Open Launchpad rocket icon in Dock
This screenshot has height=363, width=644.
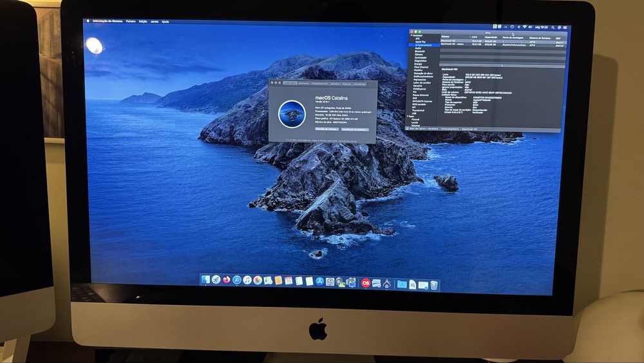pos(216,280)
